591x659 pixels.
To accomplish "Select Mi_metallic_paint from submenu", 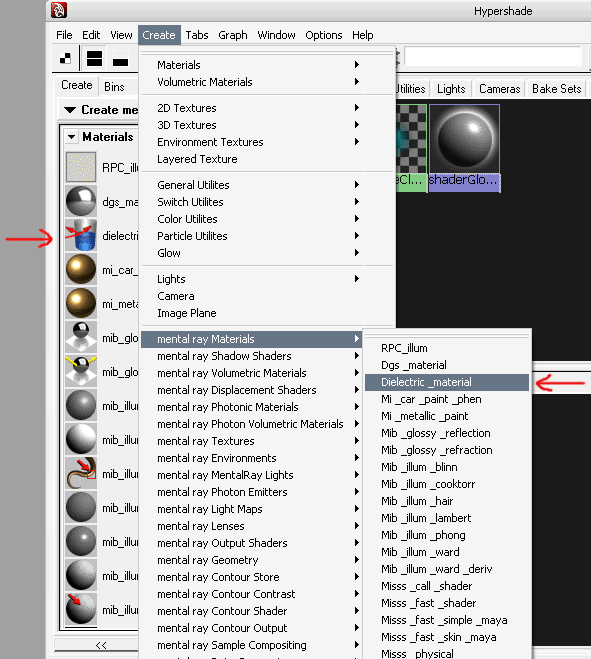I will click(446, 416).
